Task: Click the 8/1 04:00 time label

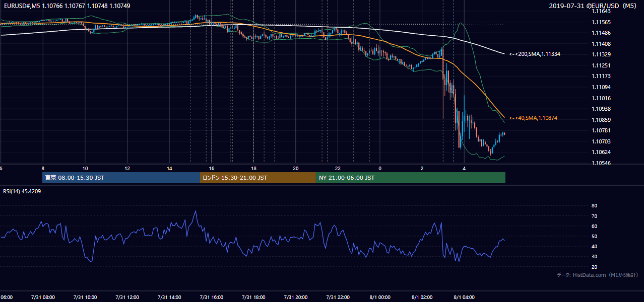Action: point(465,297)
